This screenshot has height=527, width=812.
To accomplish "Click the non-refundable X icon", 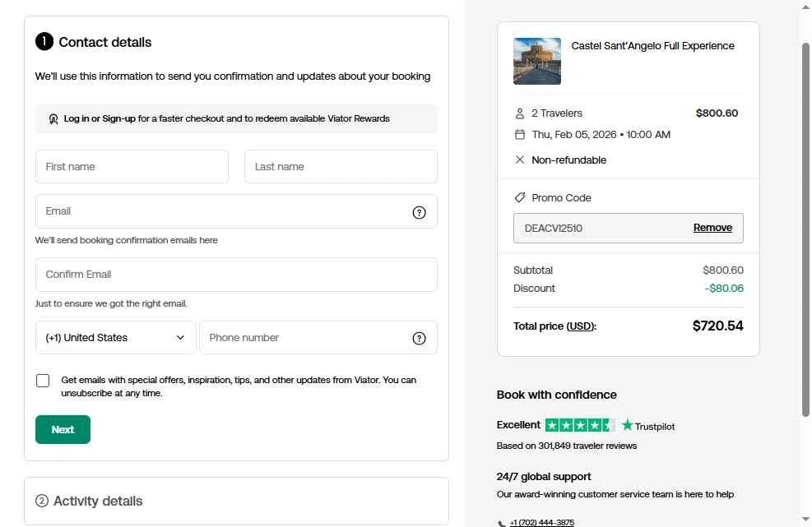I will click(519, 160).
